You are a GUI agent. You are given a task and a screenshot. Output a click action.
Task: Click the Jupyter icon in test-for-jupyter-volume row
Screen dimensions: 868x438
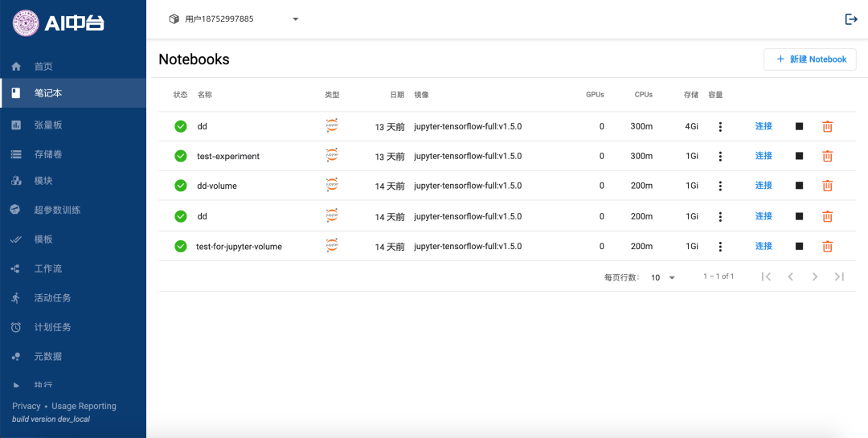pos(332,245)
